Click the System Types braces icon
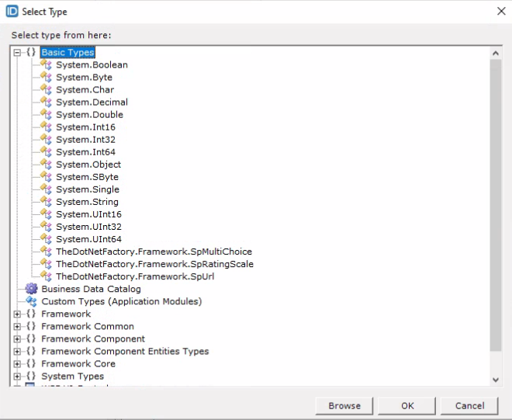 tap(31, 376)
